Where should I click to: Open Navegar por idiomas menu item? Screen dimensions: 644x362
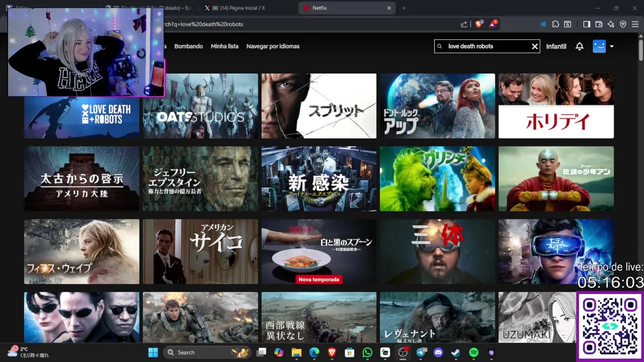tap(273, 46)
